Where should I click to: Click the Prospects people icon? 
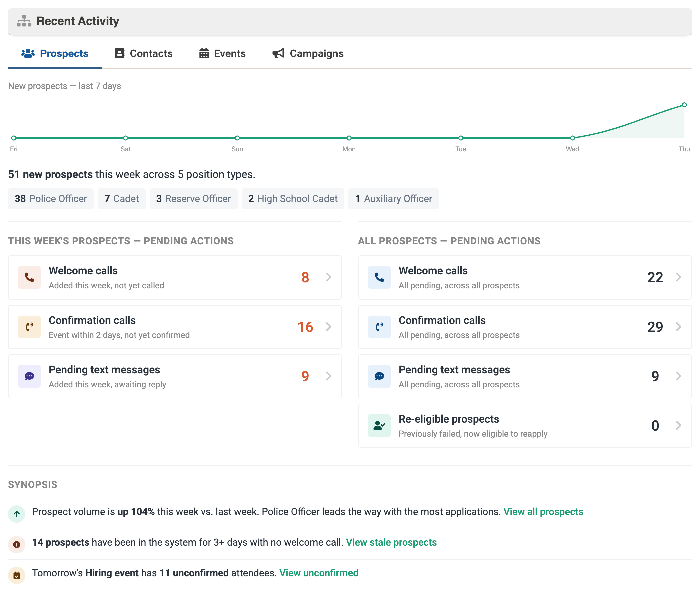click(28, 53)
